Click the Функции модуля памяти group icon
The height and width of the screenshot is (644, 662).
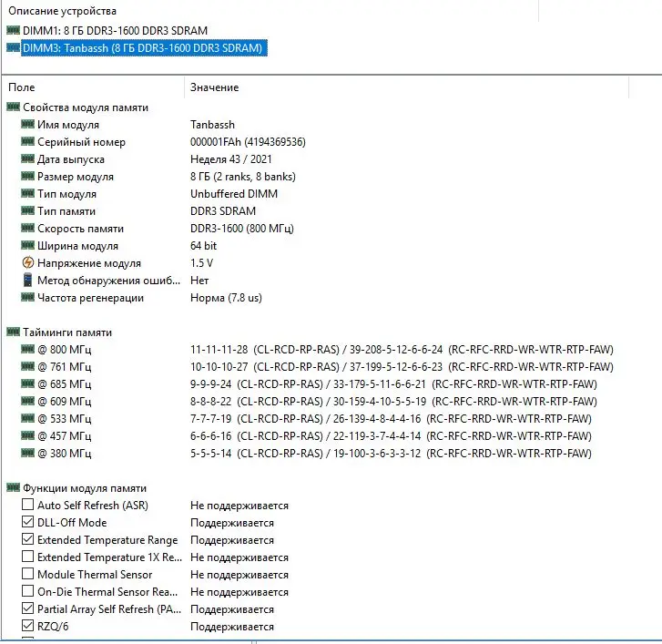(13, 487)
